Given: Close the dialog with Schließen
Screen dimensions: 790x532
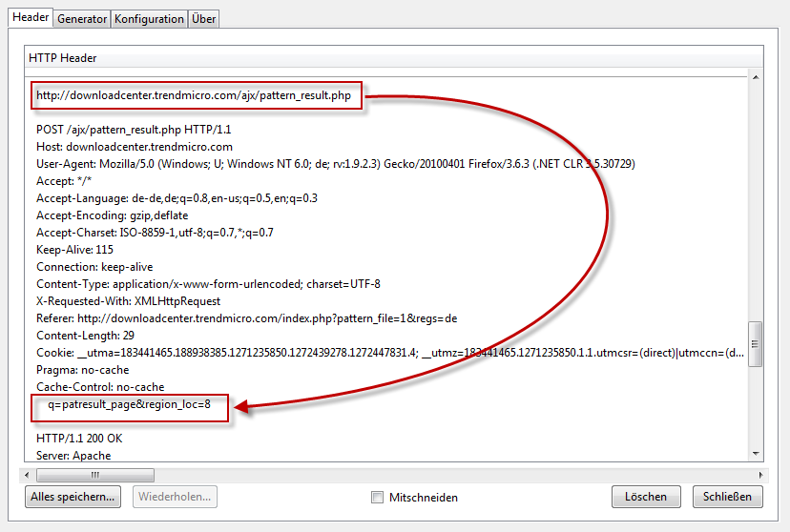Looking at the screenshot, I should 727,497.
